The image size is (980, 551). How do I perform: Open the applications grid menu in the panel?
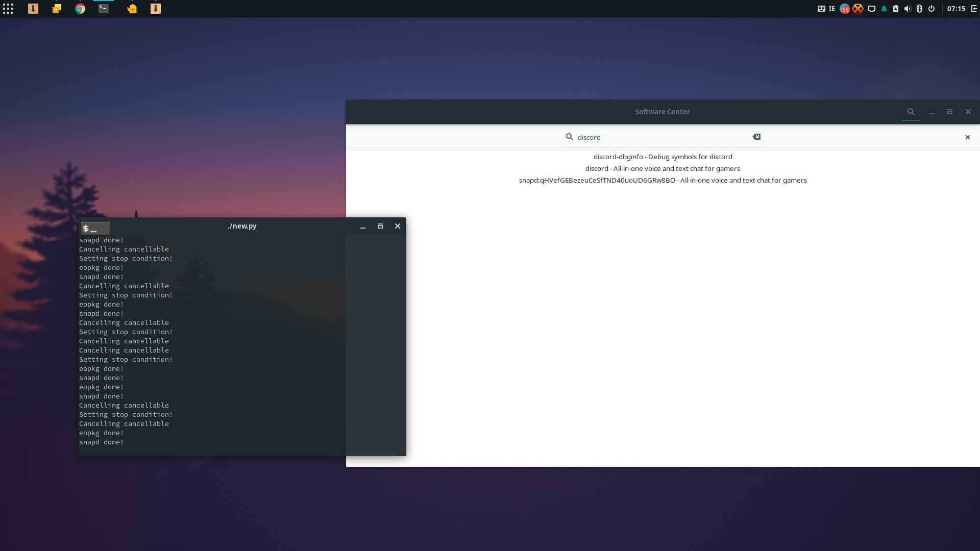(x=8, y=9)
